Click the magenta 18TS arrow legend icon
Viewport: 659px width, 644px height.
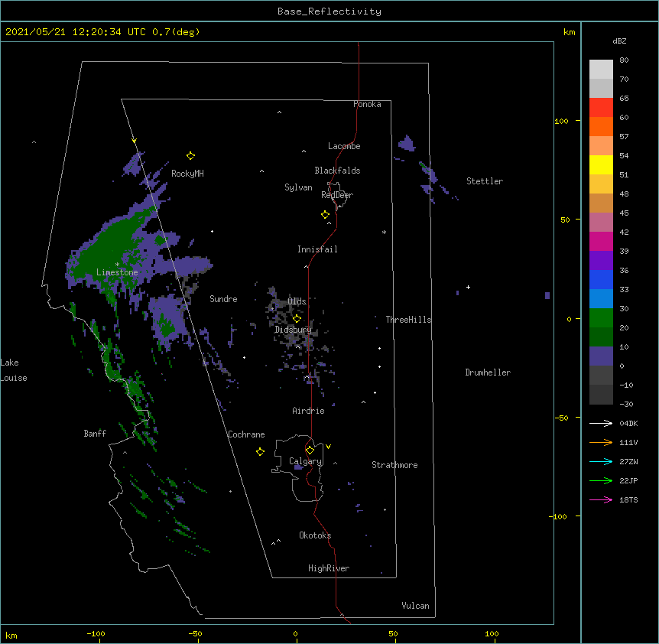pos(601,499)
